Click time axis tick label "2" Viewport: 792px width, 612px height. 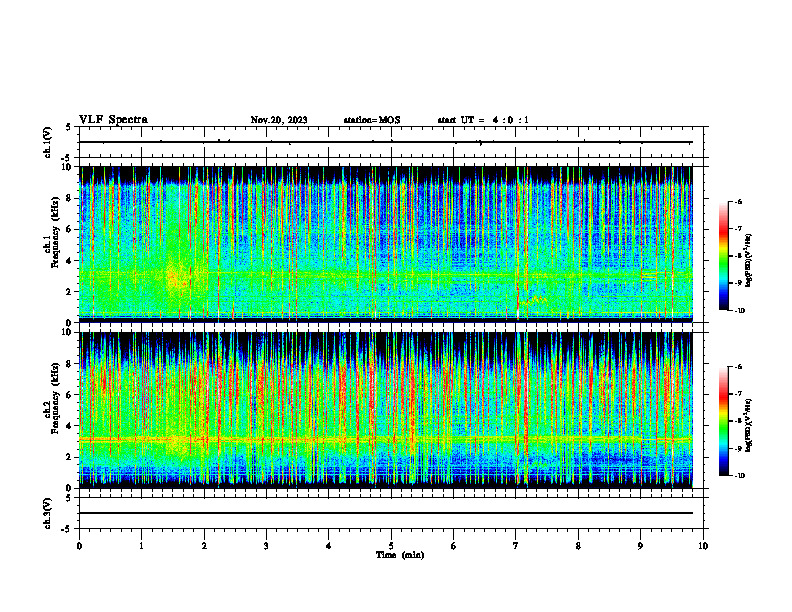click(204, 546)
